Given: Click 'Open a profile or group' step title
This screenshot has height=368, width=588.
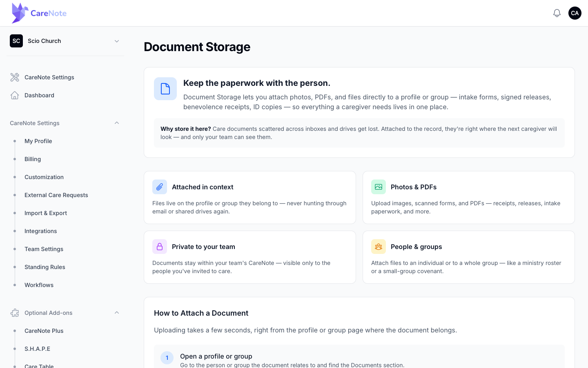Looking at the screenshot, I should click(x=216, y=356).
